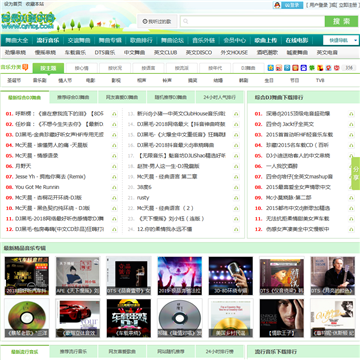Click headphone icon beside 'Jesse Yh' Remix song

(114, 177)
